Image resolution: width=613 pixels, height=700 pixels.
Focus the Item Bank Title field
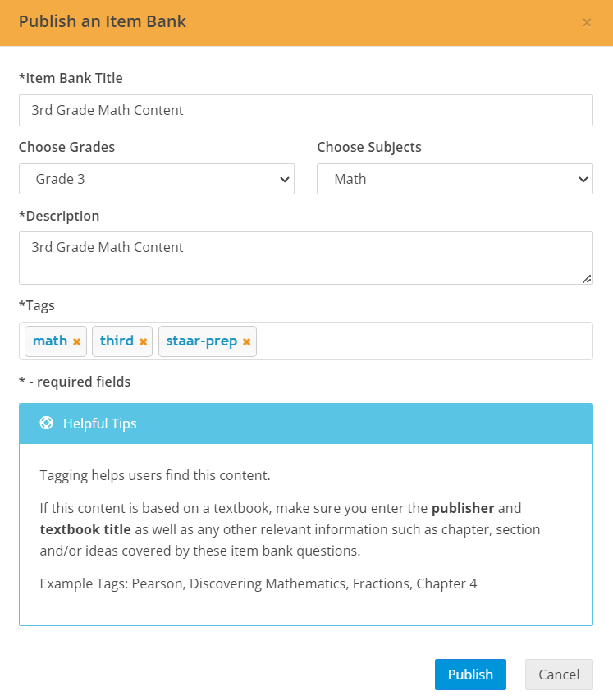tap(306, 110)
